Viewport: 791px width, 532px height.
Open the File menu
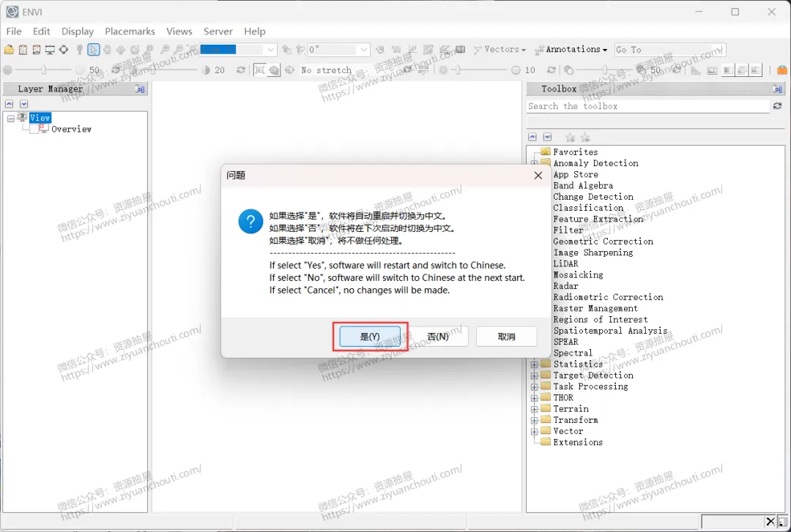(14, 31)
